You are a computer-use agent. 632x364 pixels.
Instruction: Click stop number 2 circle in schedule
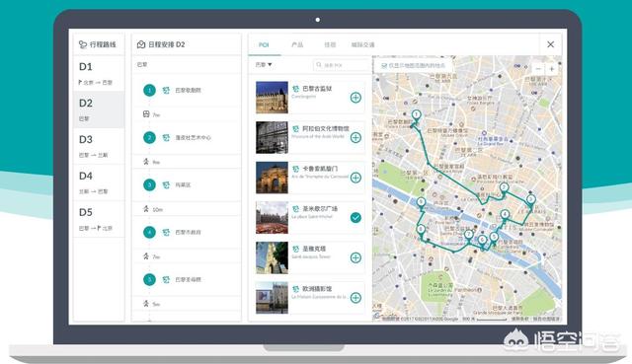point(149,138)
